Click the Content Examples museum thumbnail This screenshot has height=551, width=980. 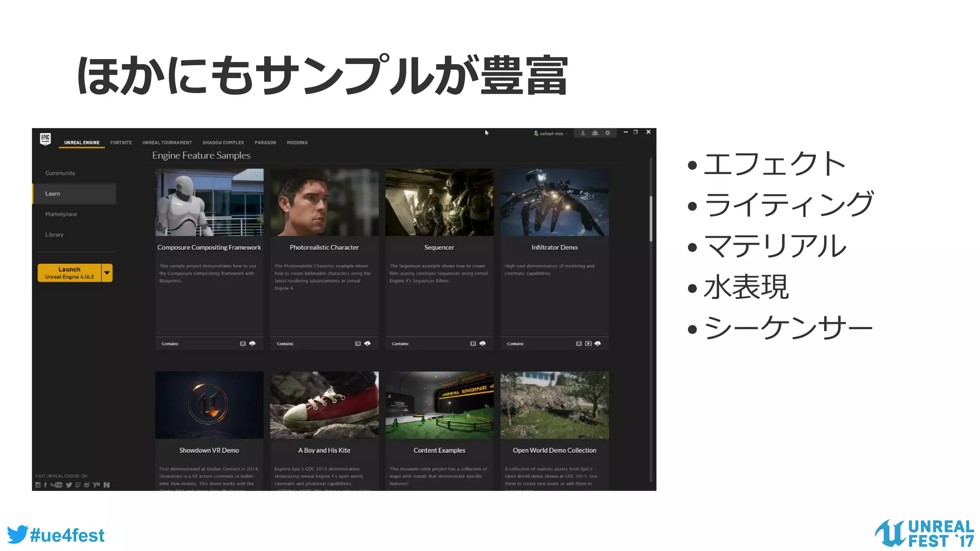pos(439,405)
